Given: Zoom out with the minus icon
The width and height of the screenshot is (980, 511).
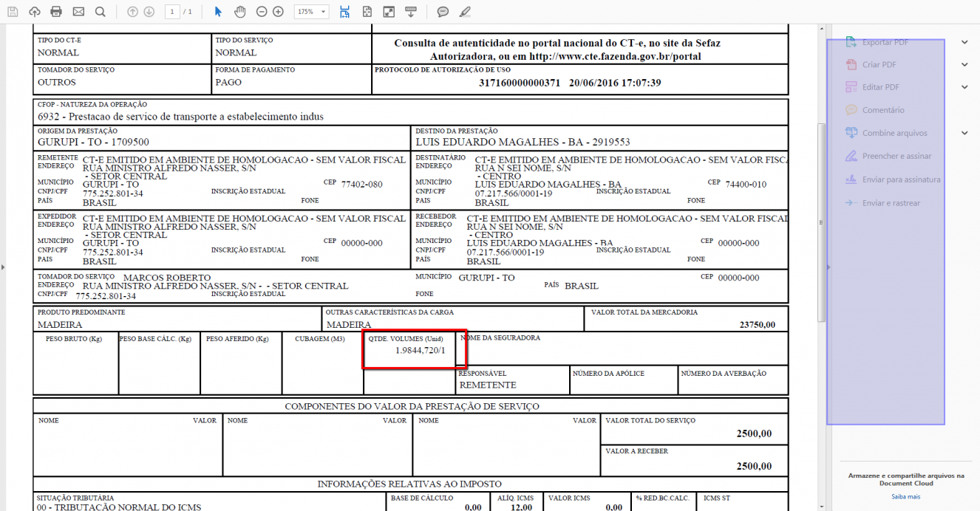Looking at the screenshot, I should (262, 12).
